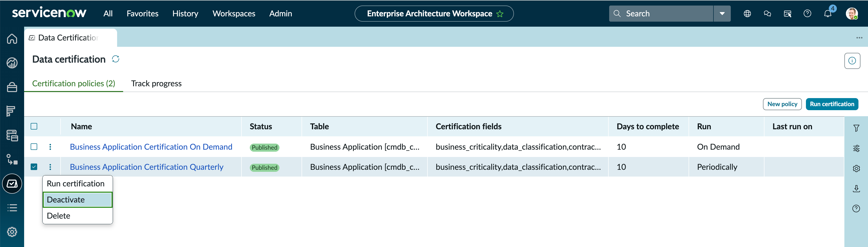Screen dimensions: 868x247
Task: Switch to Track progress tab
Action: click(156, 83)
